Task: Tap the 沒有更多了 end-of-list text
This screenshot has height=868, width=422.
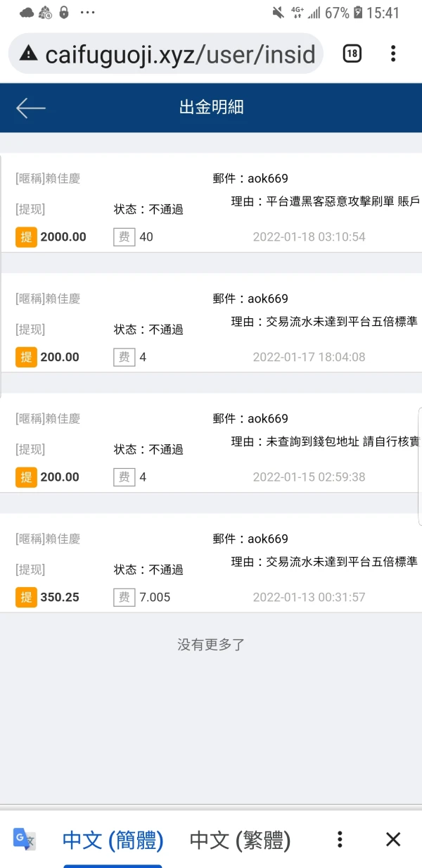Action: click(211, 645)
